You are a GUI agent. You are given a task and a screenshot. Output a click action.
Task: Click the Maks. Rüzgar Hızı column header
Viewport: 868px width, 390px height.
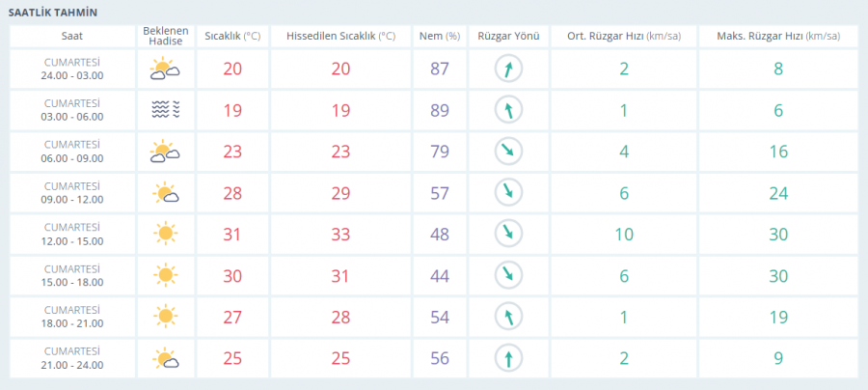(x=778, y=37)
